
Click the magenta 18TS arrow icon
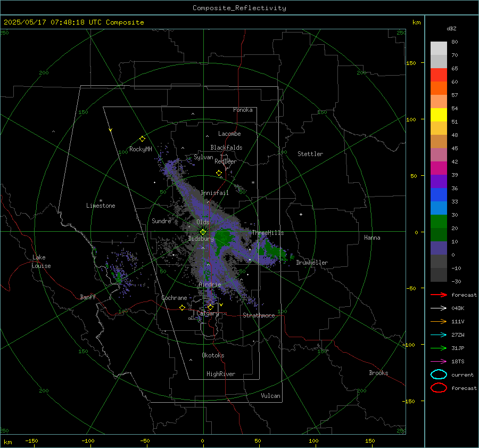pyautogui.click(x=439, y=362)
